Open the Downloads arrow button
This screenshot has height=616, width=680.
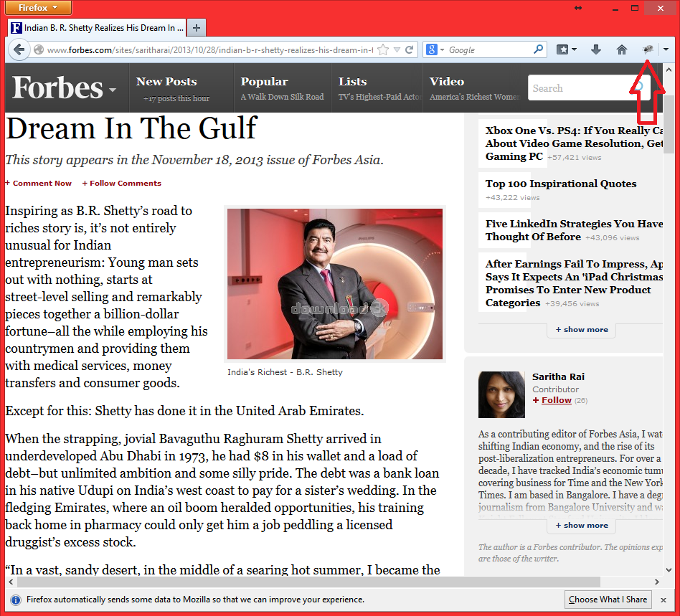(596, 50)
